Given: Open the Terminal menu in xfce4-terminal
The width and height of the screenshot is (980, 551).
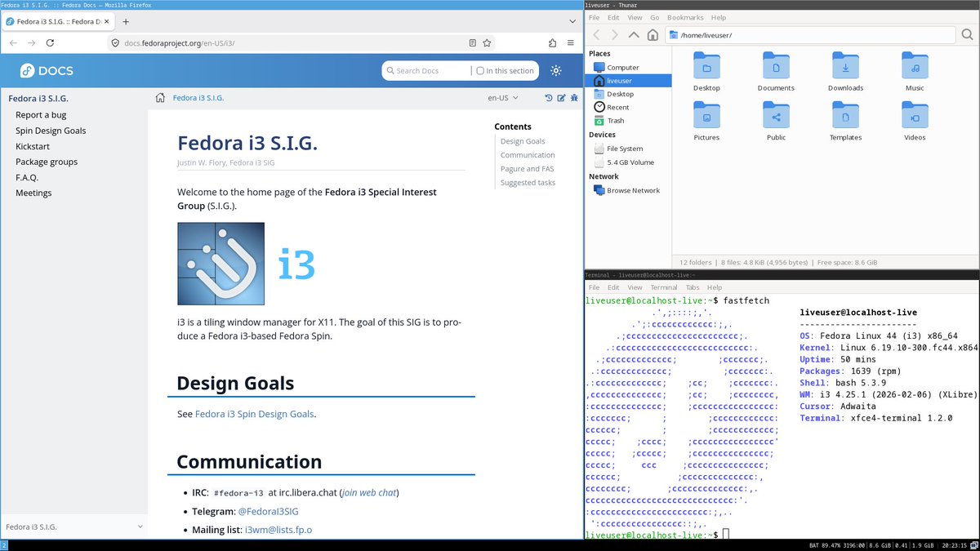Looking at the screenshot, I should pos(663,287).
